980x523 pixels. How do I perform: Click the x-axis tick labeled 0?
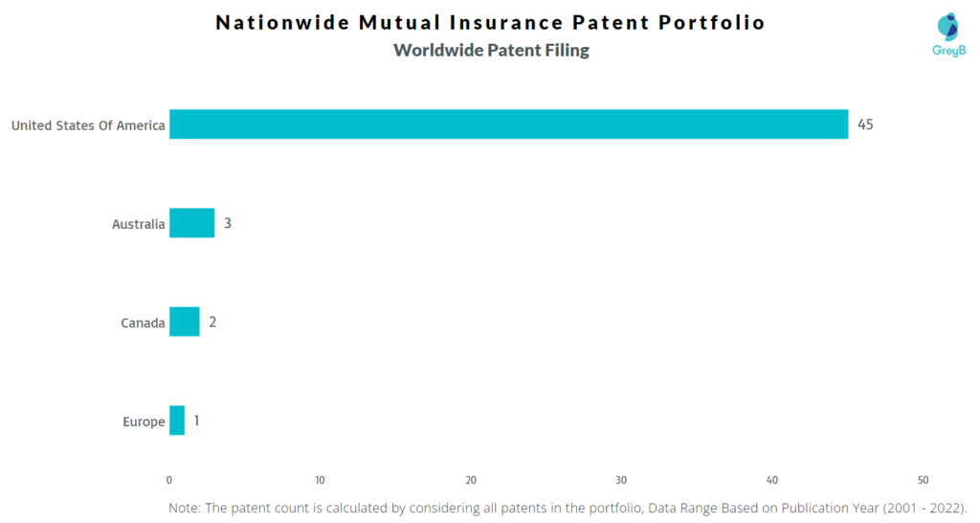point(169,481)
